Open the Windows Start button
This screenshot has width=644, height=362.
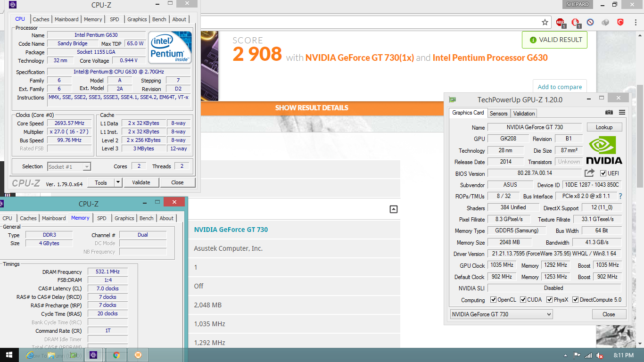point(9,355)
